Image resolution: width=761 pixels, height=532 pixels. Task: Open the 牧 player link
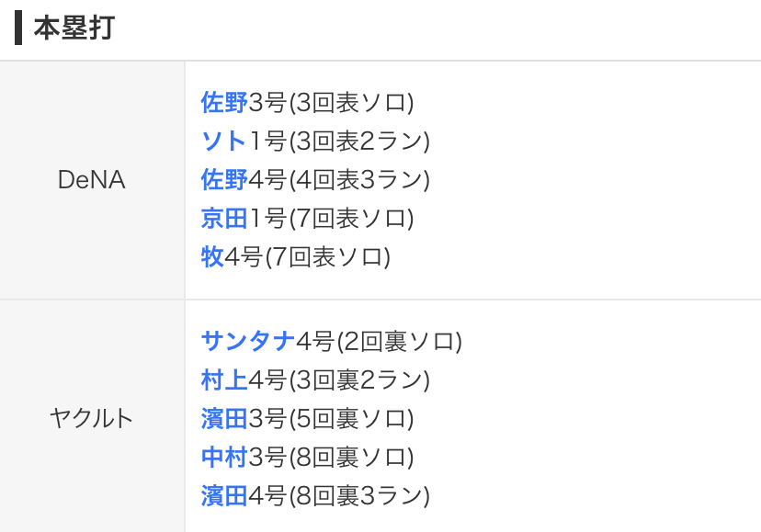(212, 257)
